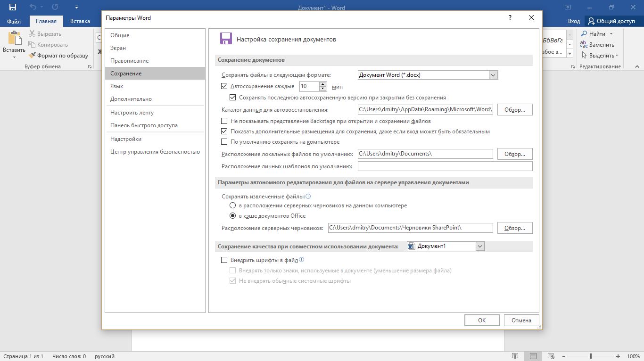This screenshot has width=644, height=361.
Task: Open the Undo history dropdown arrow
Action: (41, 7)
